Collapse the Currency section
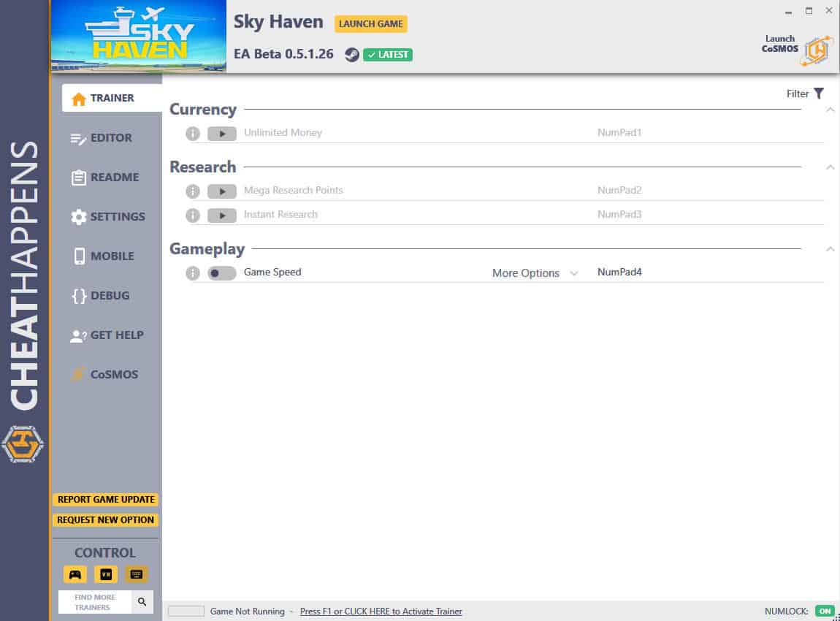This screenshot has height=621, width=840. [830, 110]
